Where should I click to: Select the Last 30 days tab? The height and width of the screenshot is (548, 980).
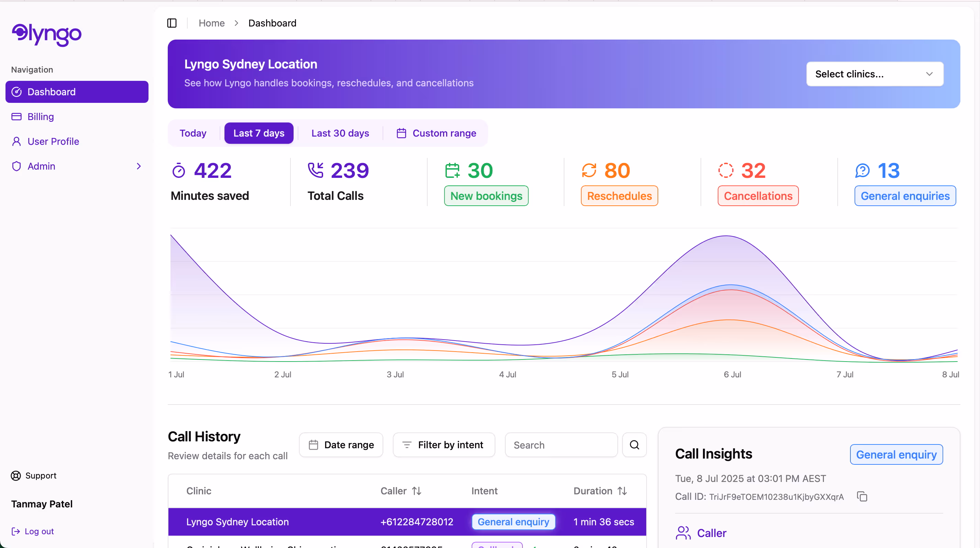(340, 133)
